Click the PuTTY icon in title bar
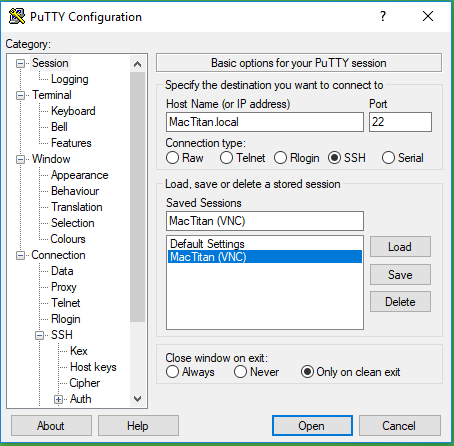This screenshot has height=446, width=454. 16,16
